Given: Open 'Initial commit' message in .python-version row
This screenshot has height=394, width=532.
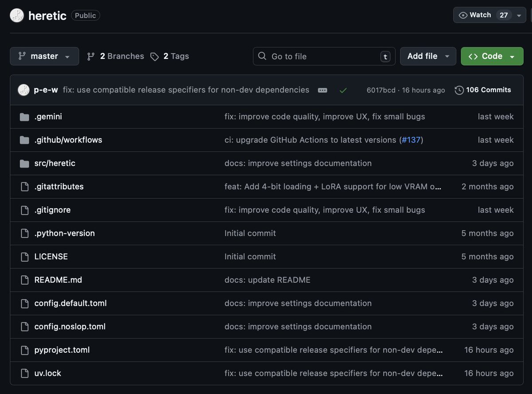Looking at the screenshot, I should tap(250, 233).
